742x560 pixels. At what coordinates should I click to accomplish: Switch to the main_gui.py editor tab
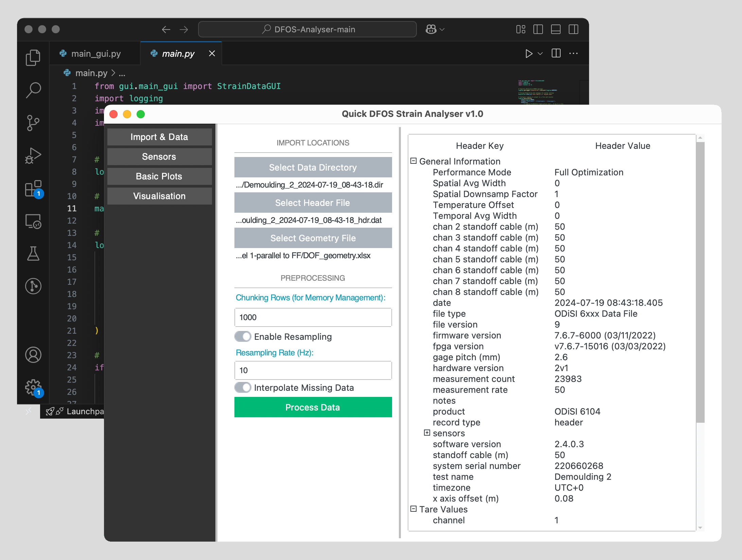coord(95,54)
